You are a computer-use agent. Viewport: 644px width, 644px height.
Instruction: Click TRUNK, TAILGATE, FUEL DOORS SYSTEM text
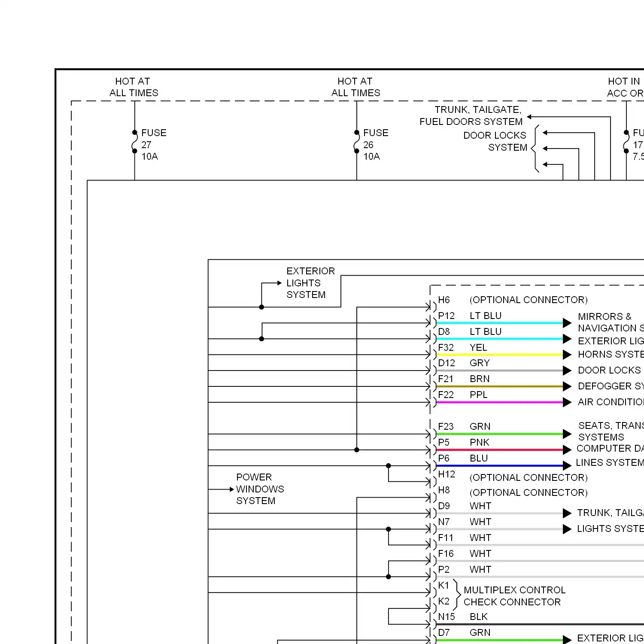pos(471,115)
